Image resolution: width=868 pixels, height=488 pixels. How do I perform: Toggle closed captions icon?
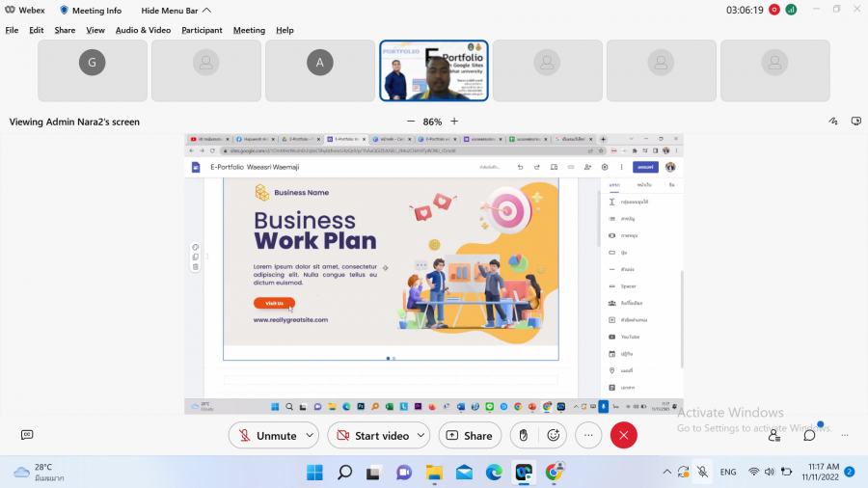[x=27, y=436]
